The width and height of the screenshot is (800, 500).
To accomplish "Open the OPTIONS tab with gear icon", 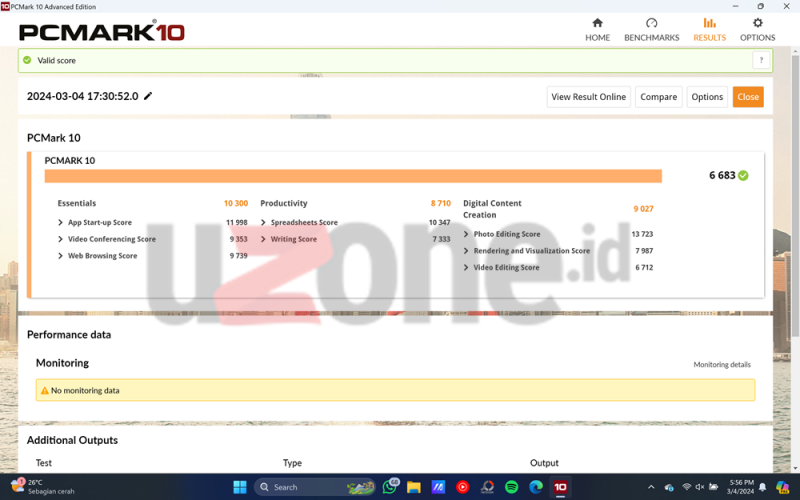I will [757, 30].
